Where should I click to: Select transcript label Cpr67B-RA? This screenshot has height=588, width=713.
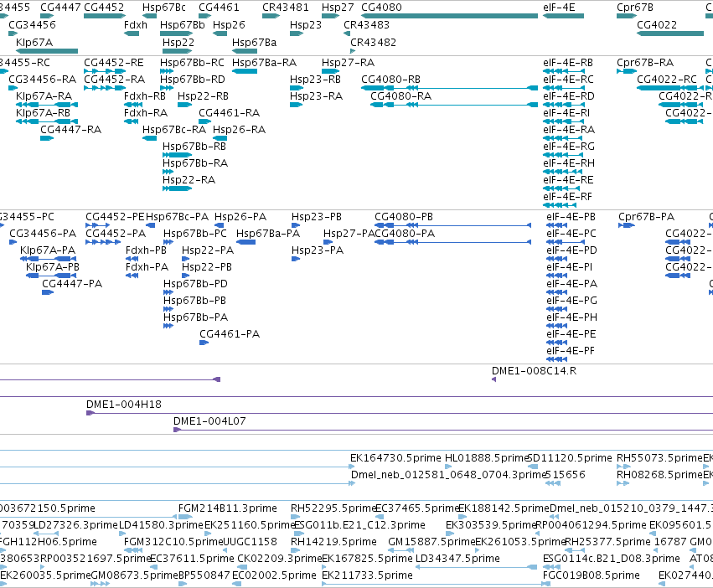coord(645,62)
